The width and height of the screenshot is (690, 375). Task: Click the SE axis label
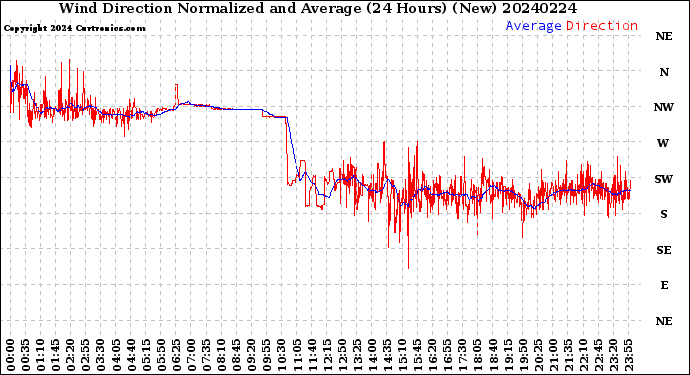[x=664, y=250]
